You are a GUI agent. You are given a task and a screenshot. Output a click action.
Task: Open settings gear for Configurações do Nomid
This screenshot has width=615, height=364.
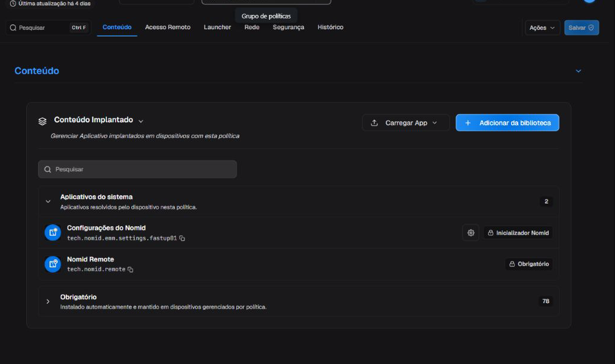pos(471,233)
